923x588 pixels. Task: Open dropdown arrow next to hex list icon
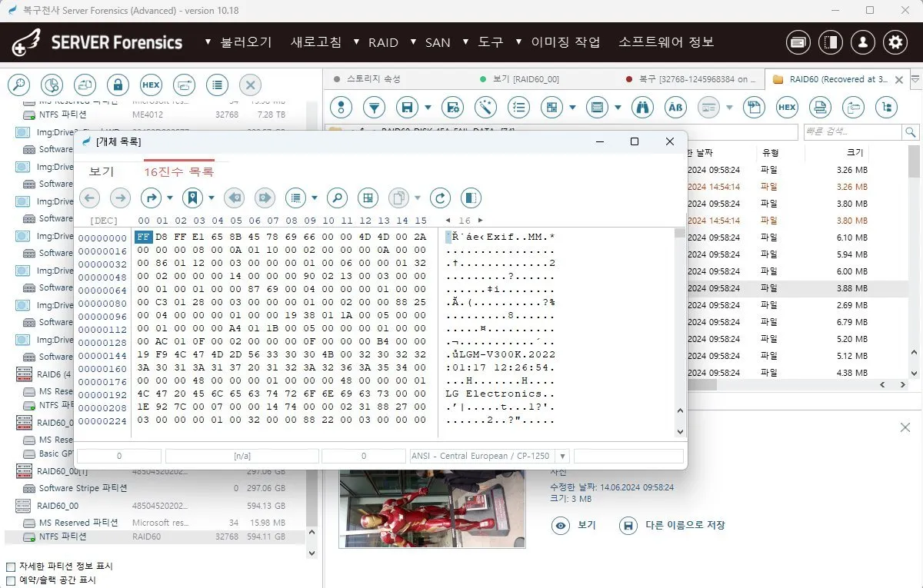(x=315, y=198)
